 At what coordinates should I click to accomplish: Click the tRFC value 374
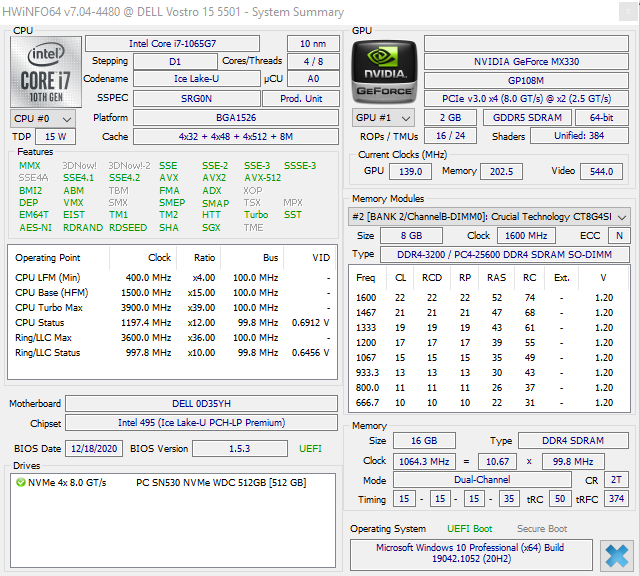(x=616, y=499)
